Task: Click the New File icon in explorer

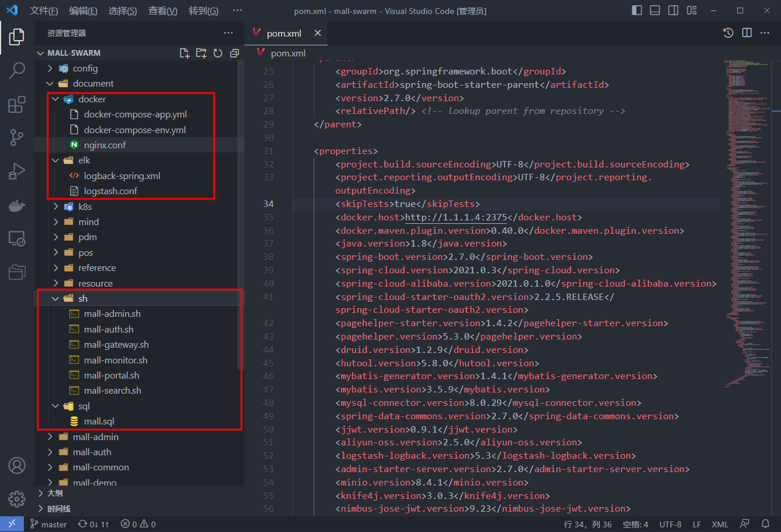Action: [x=184, y=53]
